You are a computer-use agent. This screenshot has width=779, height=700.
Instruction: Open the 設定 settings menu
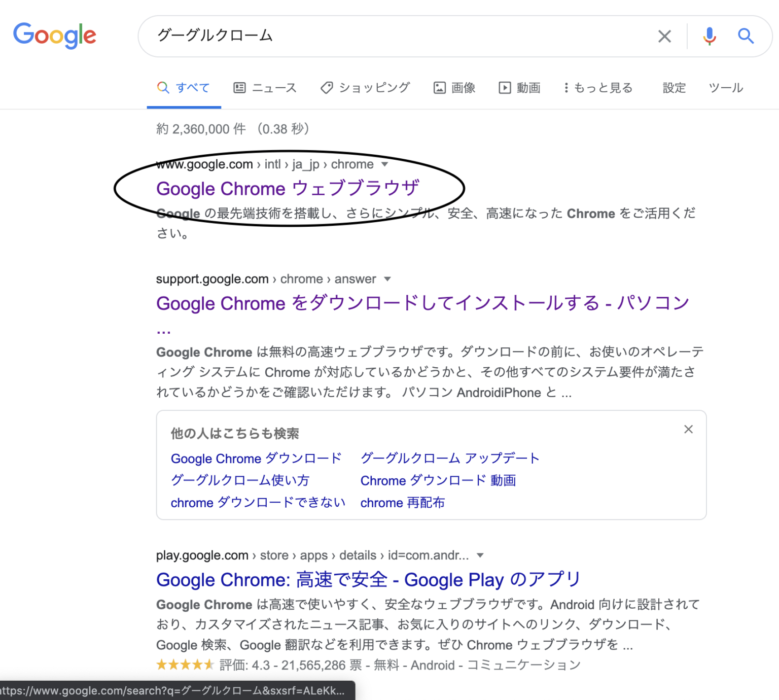pos(674,88)
